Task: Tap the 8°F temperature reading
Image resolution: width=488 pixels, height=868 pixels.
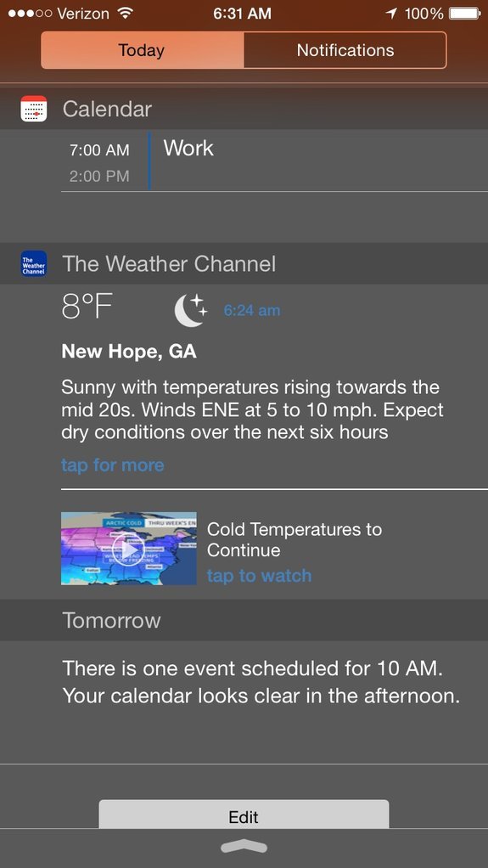Action: tap(87, 307)
